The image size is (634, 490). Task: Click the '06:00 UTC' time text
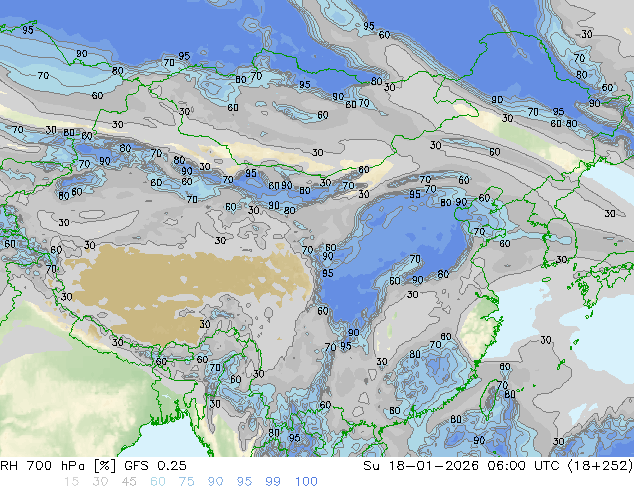point(524,466)
